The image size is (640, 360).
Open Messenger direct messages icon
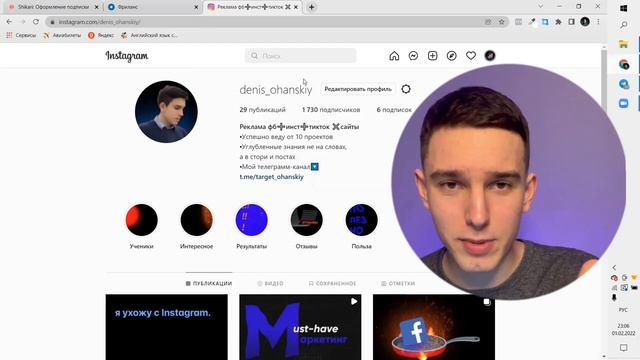(x=413, y=56)
